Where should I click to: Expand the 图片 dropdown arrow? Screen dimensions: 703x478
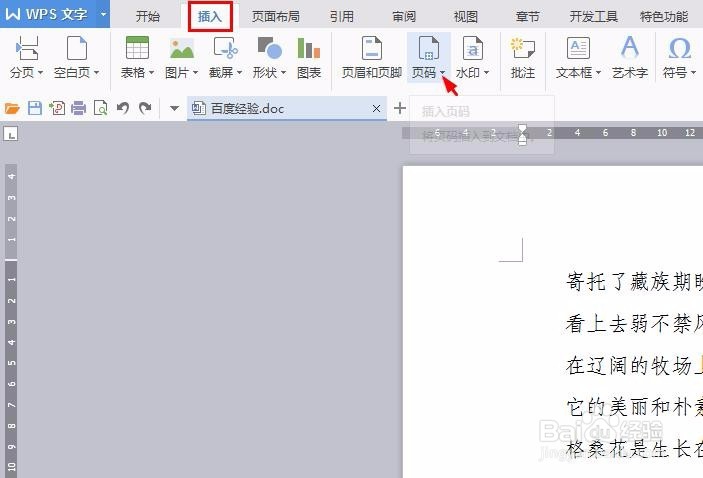coord(195,73)
